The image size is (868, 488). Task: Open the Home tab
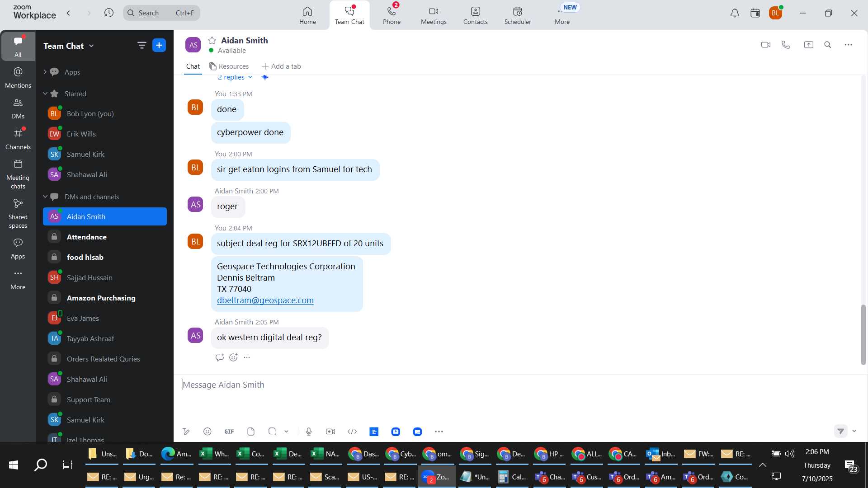(307, 15)
